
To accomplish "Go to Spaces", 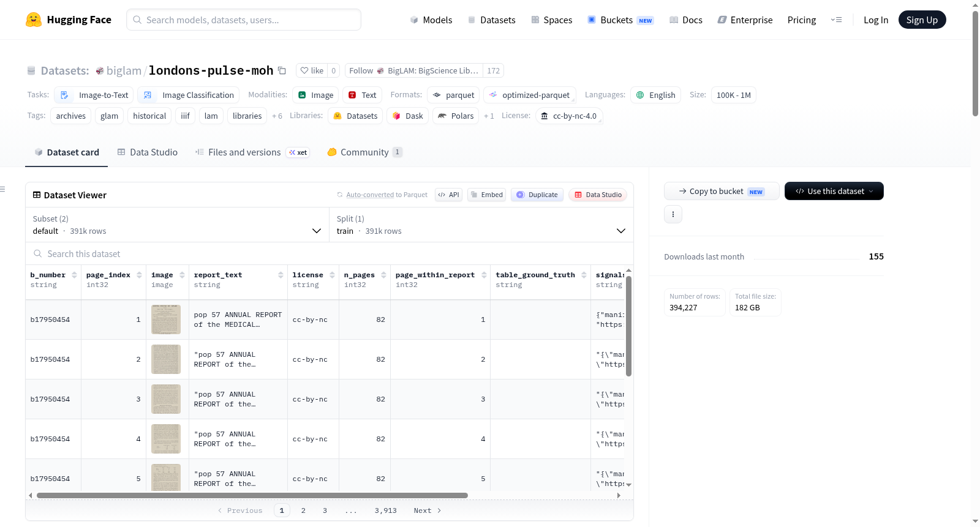I will (x=551, y=20).
